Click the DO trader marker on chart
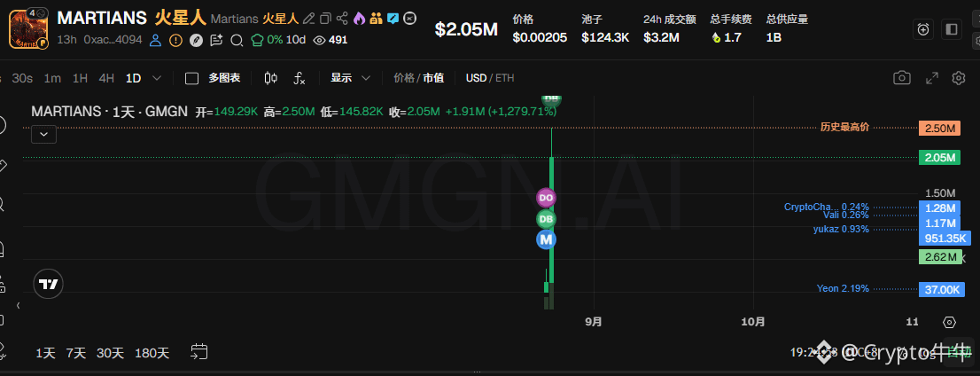This screenshot has width=980, height=376. point(546,198)
